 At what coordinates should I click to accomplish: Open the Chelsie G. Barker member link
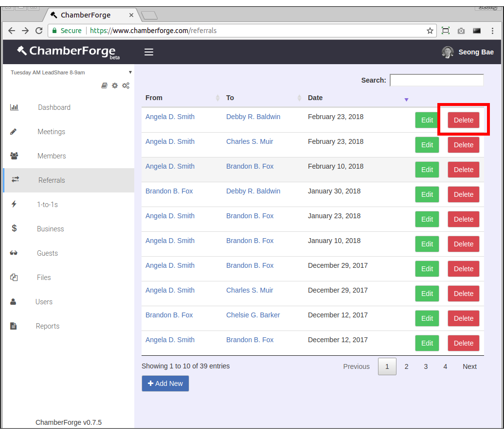[x=253, y=315]
